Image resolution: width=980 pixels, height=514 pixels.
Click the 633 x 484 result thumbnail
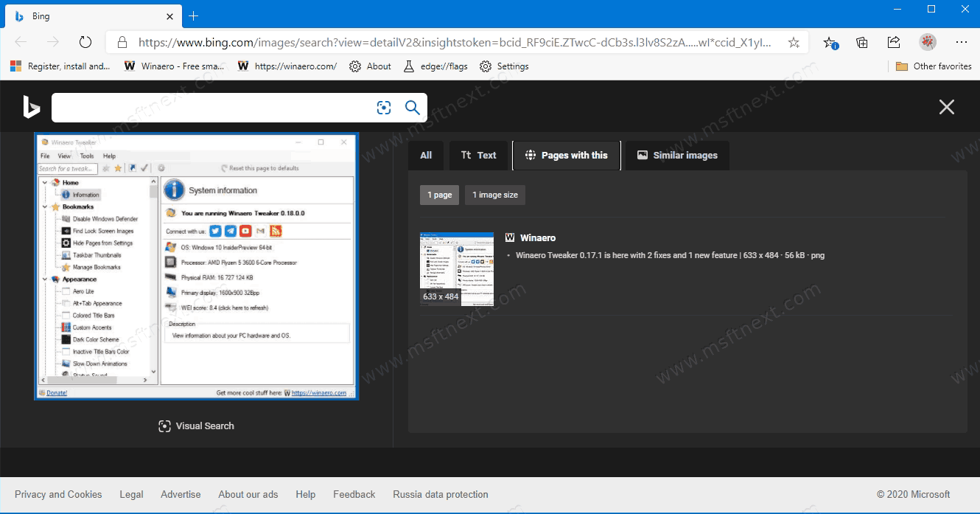[457, 269]
